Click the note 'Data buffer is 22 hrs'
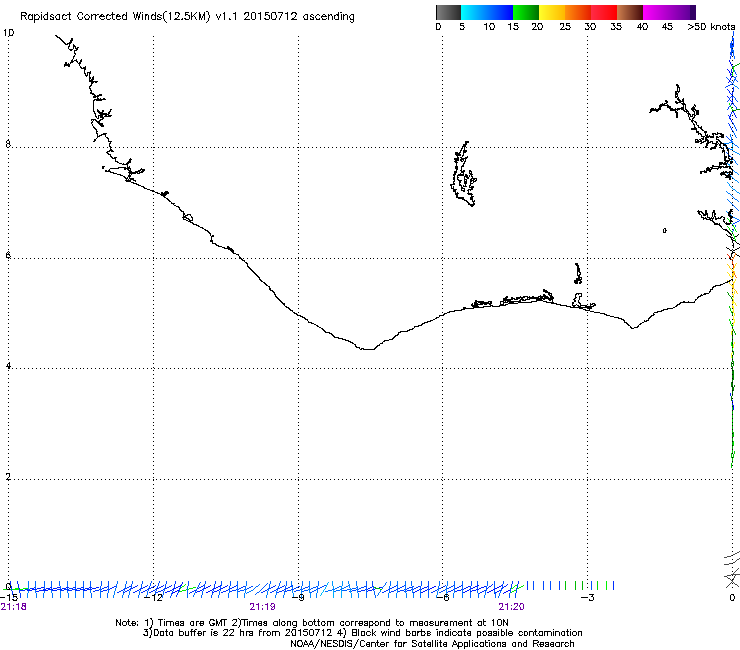Image resolution: width=740 pixels, height=650 pixels. pos(193,633)
